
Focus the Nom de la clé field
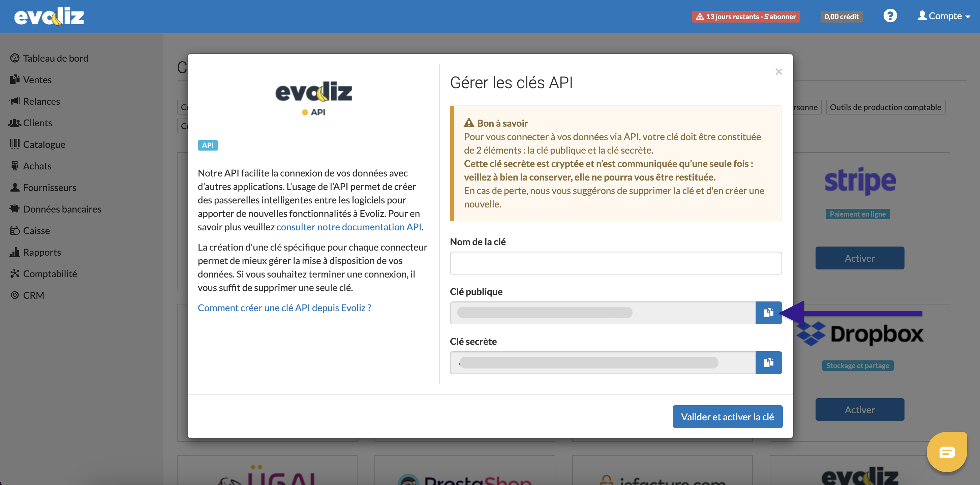616,263
